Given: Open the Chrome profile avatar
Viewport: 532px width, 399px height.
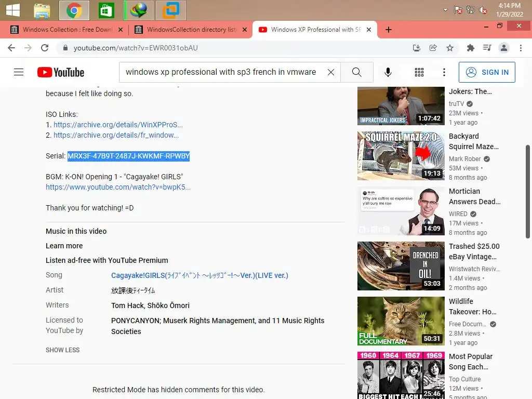Looking at the screenshot, I should [504, 48].
